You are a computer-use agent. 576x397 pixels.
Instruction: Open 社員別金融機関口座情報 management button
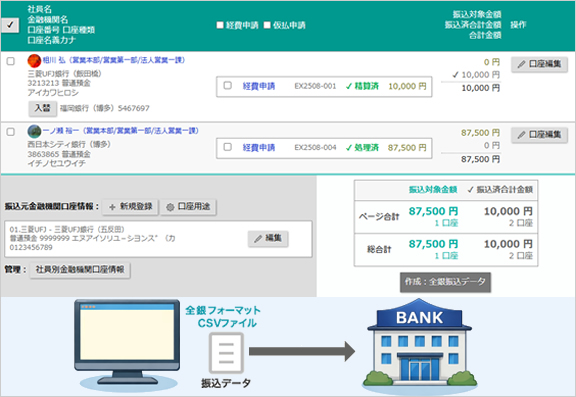(80, 270)
